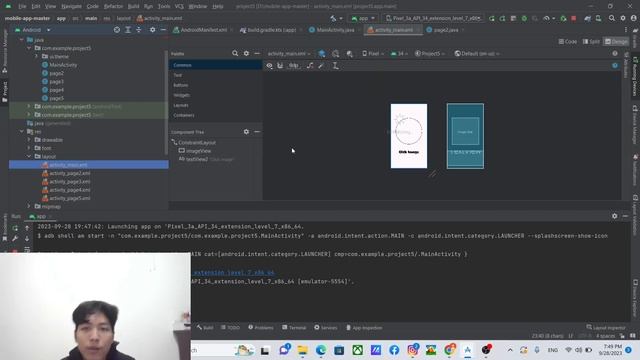The image size is (640, 360).
Task: Toggle autoconnect magnet icon
Action: (x=280, y=65)
